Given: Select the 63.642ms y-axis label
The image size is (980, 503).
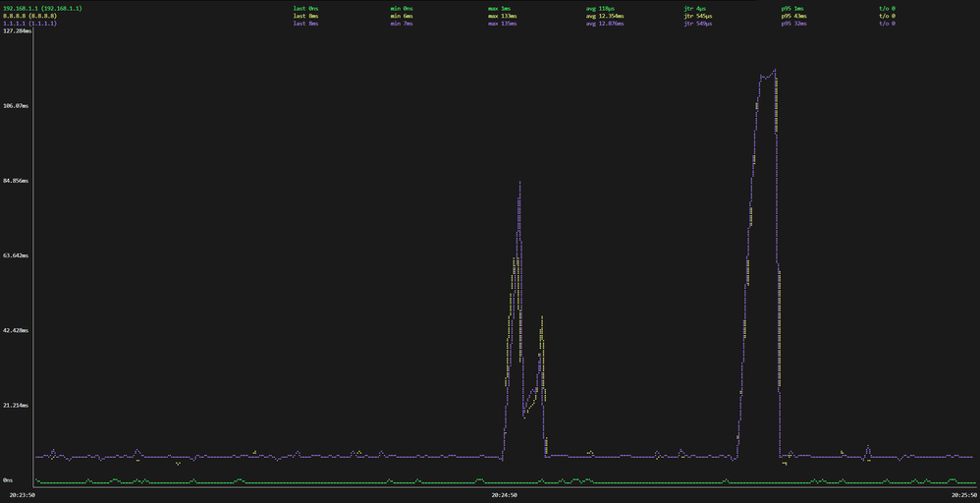Looking at the screenshot, I should (17, 255).
